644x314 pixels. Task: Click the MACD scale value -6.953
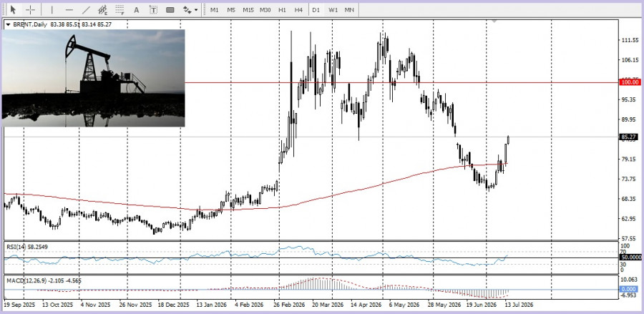click(628, 295)
